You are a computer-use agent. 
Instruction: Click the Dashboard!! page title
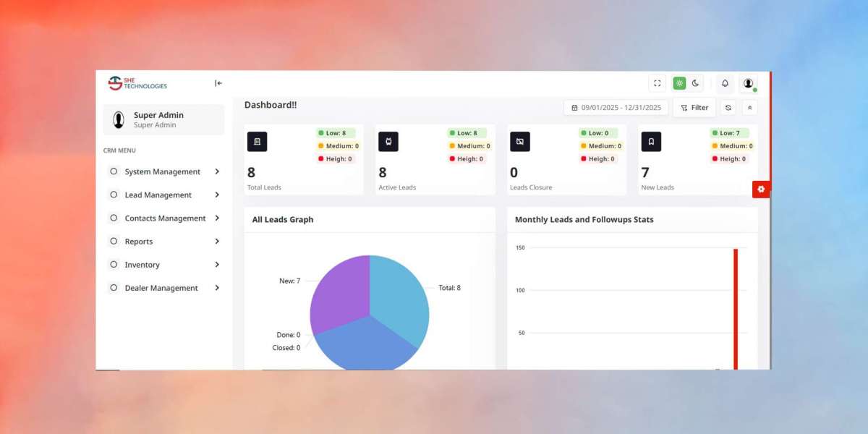tap(271, 105)
